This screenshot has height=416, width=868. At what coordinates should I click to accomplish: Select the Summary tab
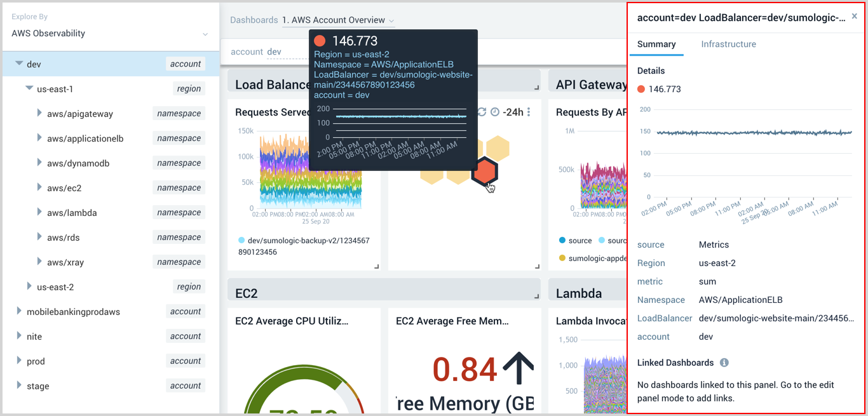pos(656,44)
